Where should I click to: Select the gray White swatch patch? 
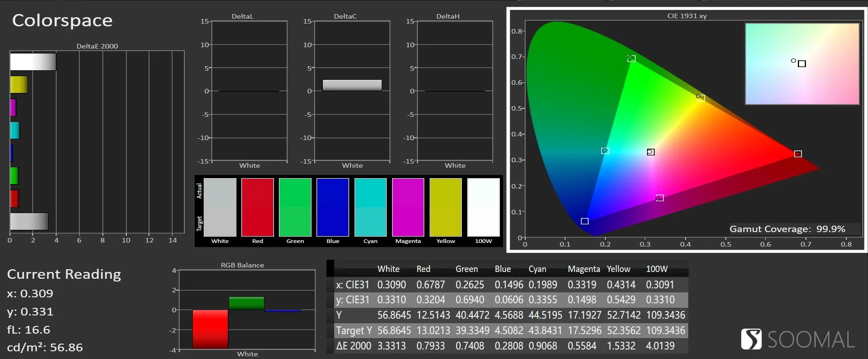(220, 207)
